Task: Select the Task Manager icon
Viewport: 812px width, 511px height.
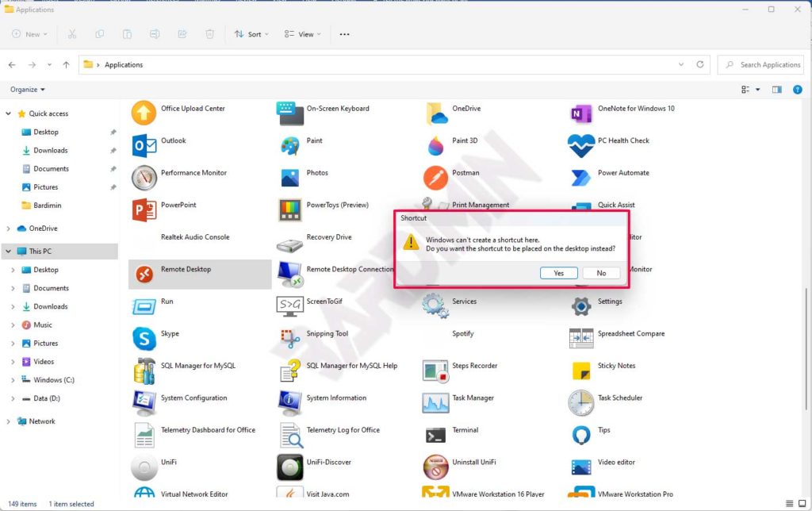Action: [435, 403]
